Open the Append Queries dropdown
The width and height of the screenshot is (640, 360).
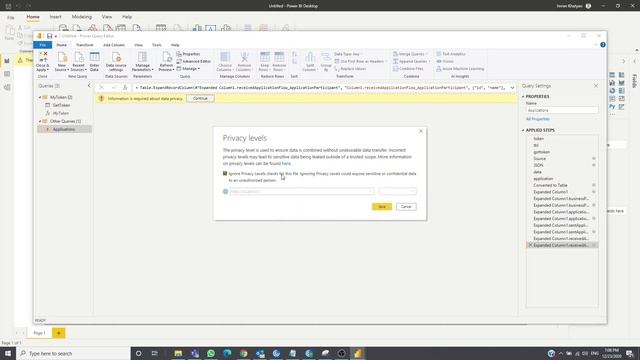point(411,61)
